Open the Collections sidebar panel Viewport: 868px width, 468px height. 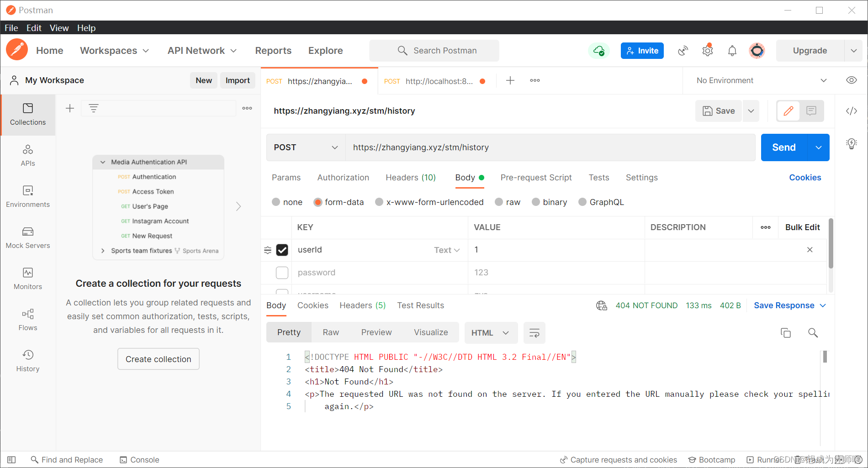28,115
